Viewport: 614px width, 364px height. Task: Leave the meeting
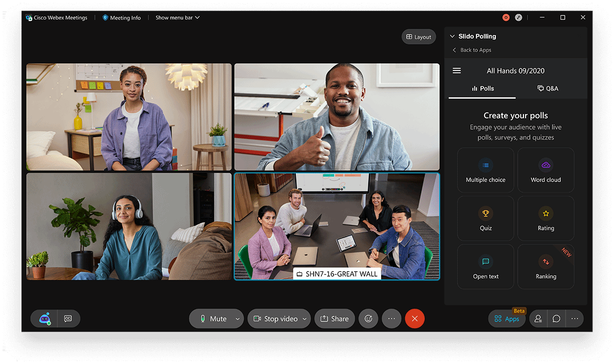pyautogui.click(x=414, y=318)
